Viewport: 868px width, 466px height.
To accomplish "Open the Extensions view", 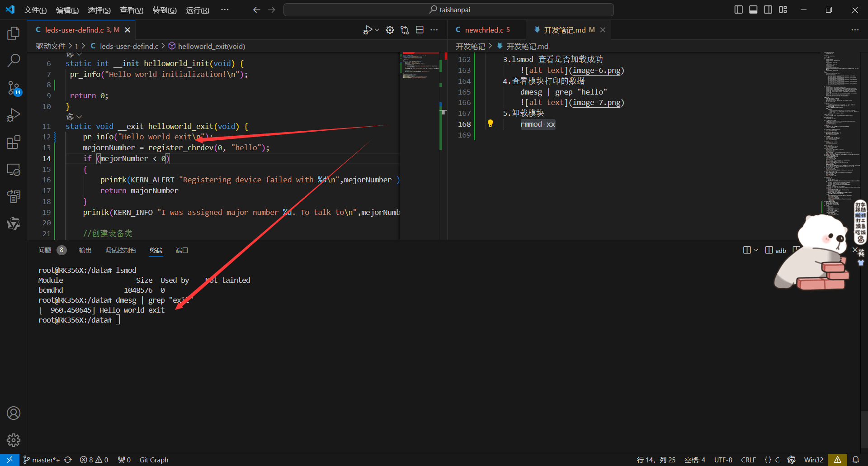I will pos(14,143).
